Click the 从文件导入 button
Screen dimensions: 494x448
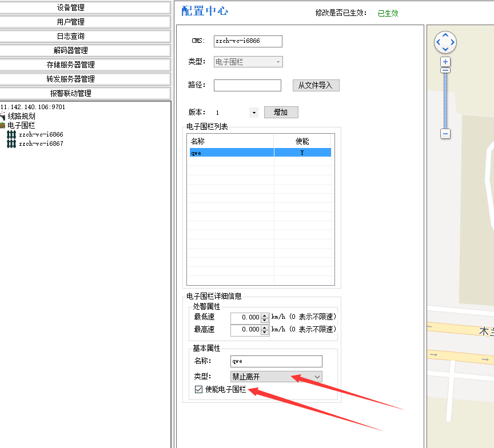(316, 85)
